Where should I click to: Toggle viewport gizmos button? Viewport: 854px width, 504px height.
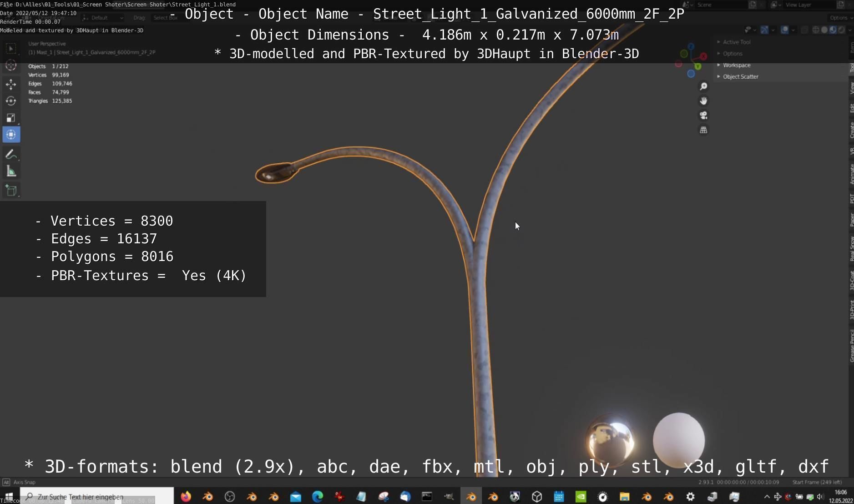tap(764, 30)
